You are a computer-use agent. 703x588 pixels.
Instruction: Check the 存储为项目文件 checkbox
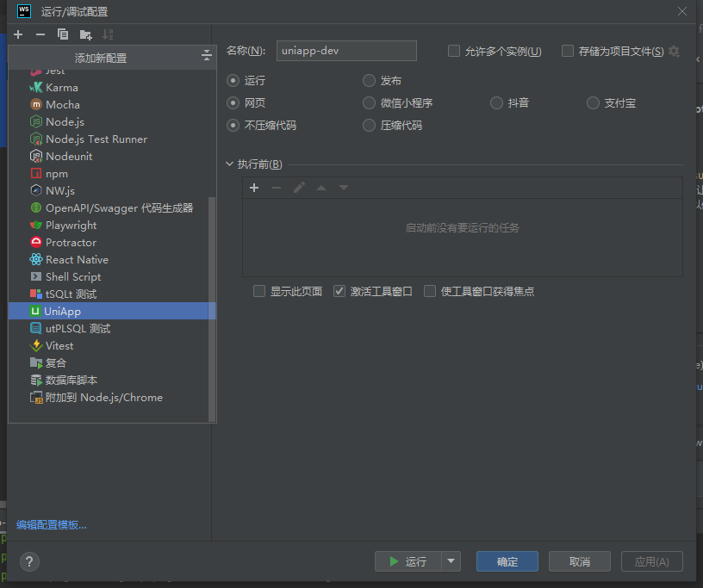pos(568,52)
